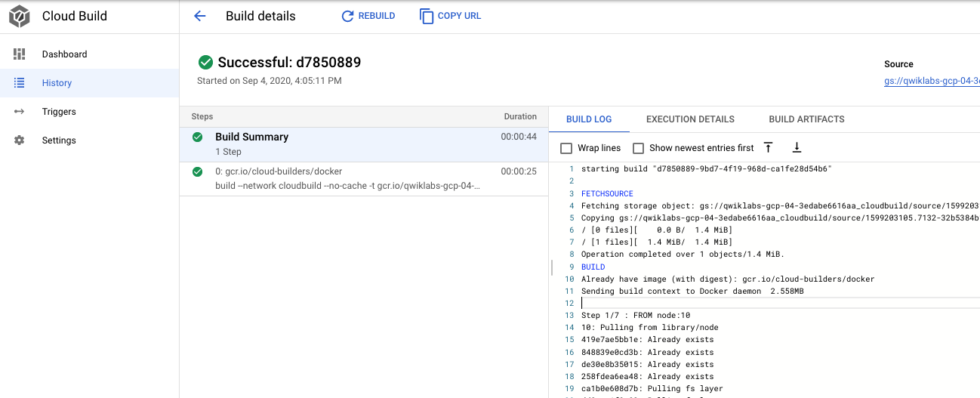Screen dimensions: 980x398
Task: Click the Rebuild refresh icon
Action: pos(347,16)
